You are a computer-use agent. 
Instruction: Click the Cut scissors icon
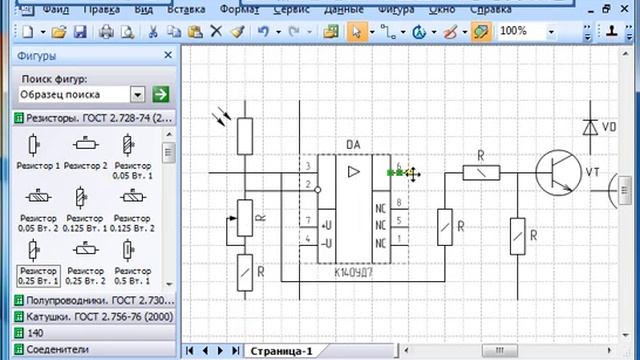coord(153,31)
